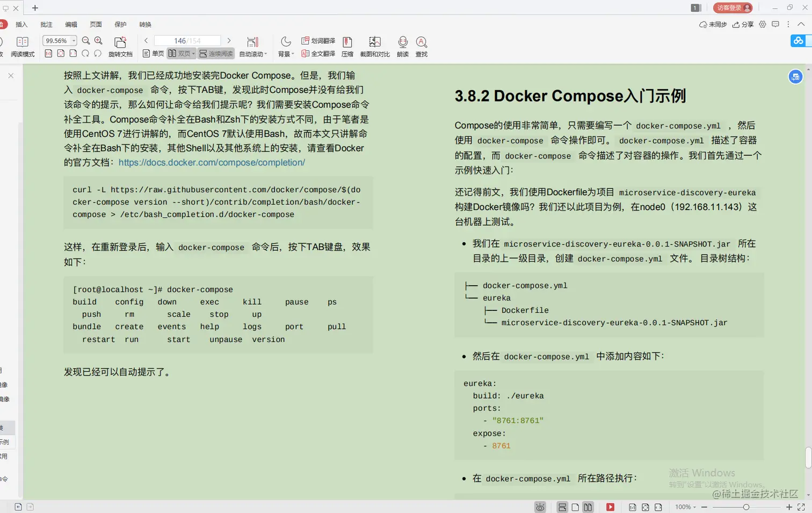
Task: Toggle eye-protection mode in status bar
Action: (x=540, y=507)
